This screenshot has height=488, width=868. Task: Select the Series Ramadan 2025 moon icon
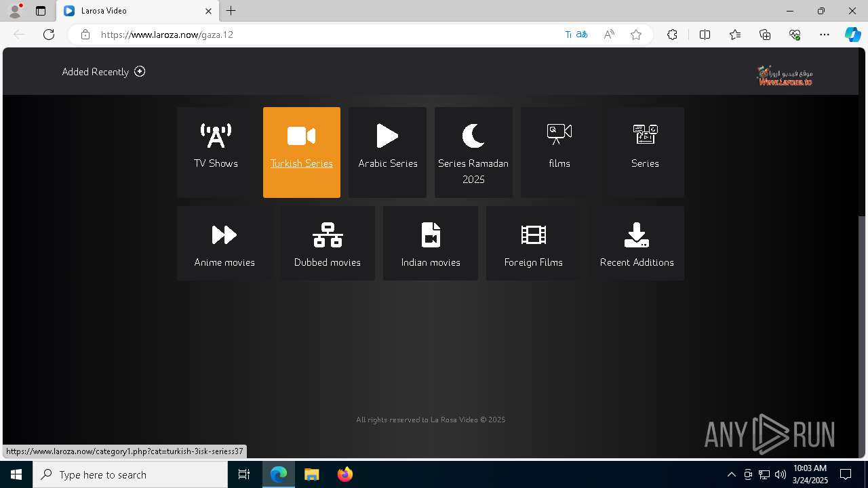click(473, 136)
